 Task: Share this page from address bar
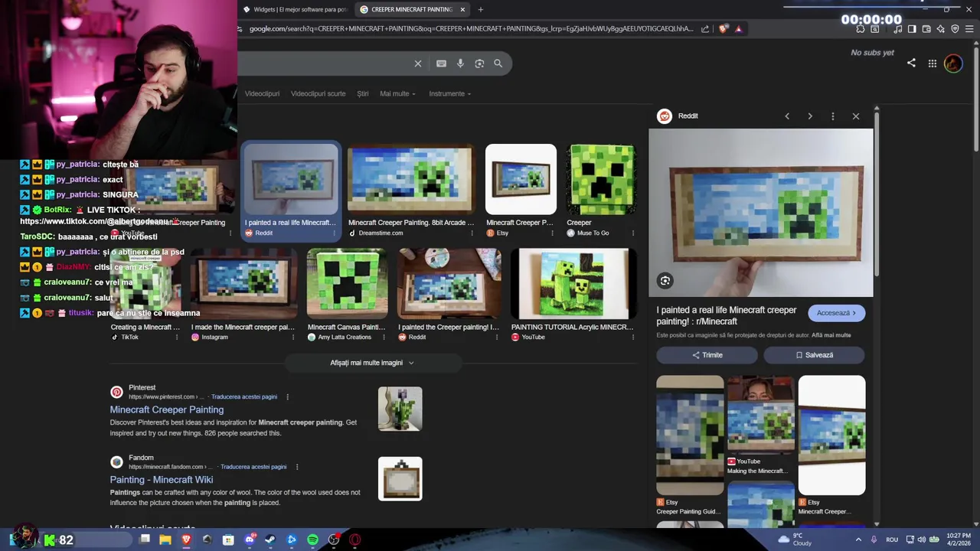[x=705, y=29]
